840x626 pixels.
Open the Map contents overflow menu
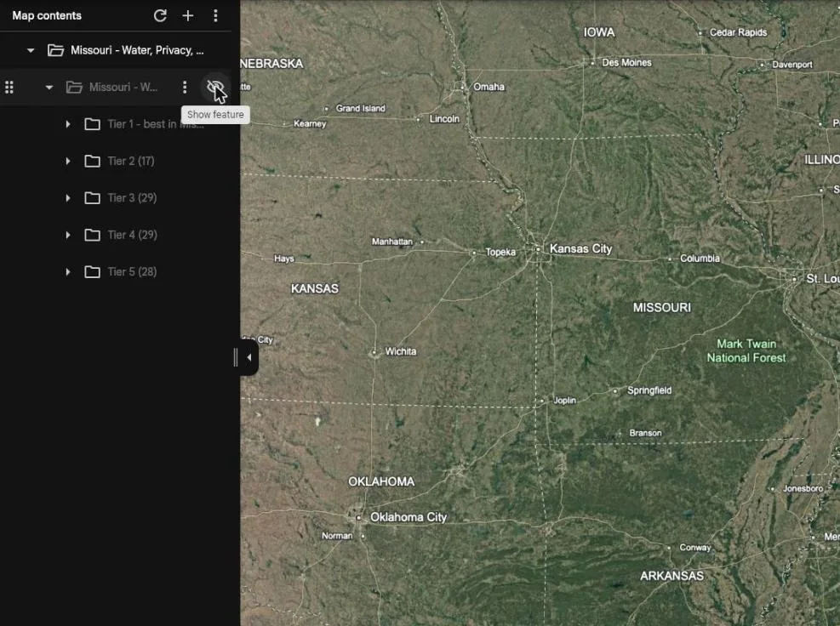click(215, 15)
